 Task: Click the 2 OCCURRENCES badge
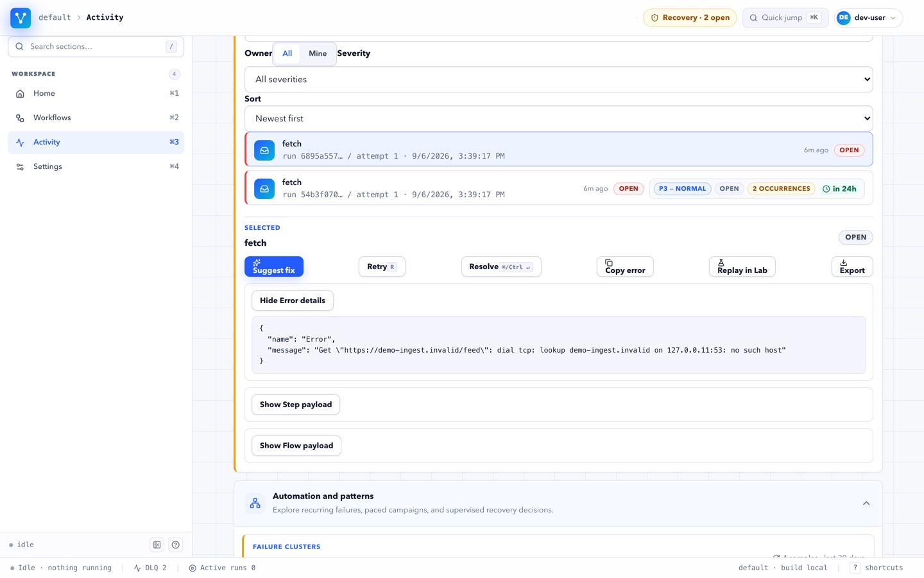pos(781,189)
